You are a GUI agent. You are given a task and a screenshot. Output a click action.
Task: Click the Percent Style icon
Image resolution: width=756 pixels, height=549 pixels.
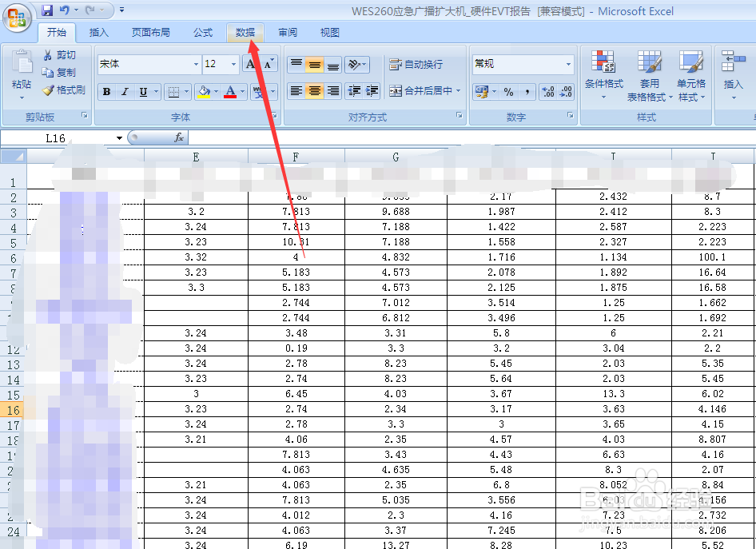[510, 91]
